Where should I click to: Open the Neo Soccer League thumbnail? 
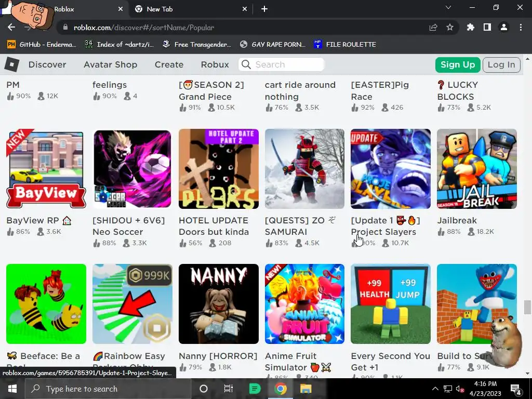(x=132, y=169)
